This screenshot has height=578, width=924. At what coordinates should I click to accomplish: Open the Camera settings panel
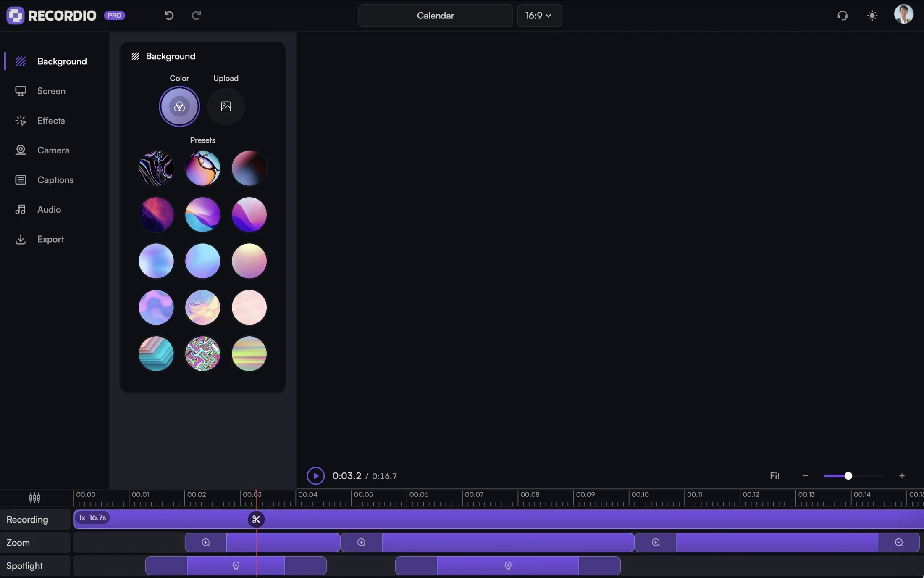coord(53,150)
